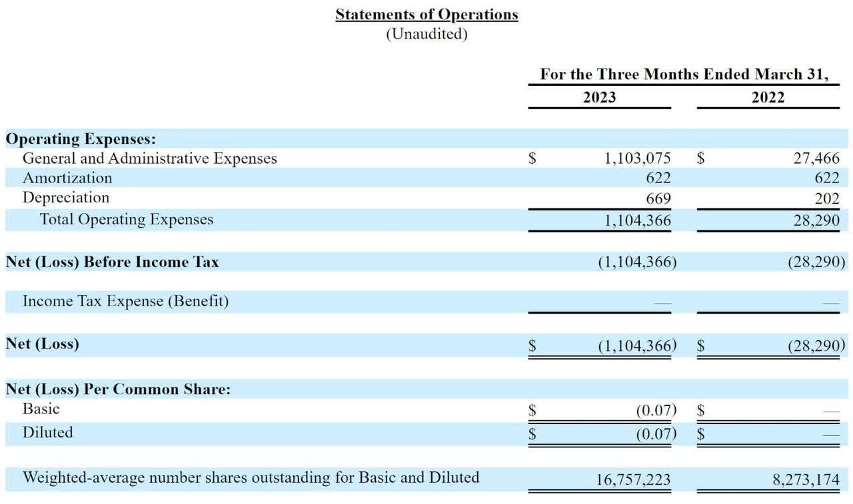Click the 'Amortization' row label

(67, 178)
